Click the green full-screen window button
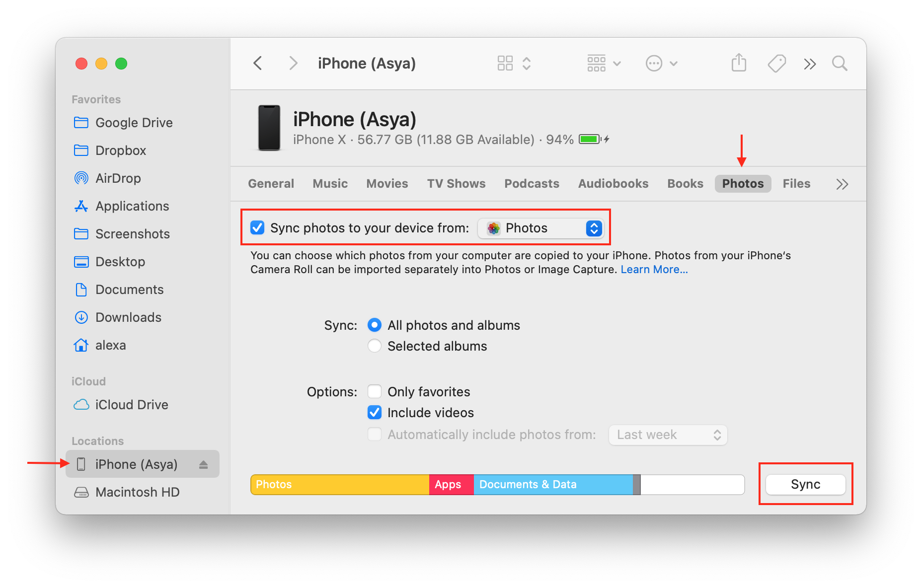922x588 pixels. tap(121, 64)
